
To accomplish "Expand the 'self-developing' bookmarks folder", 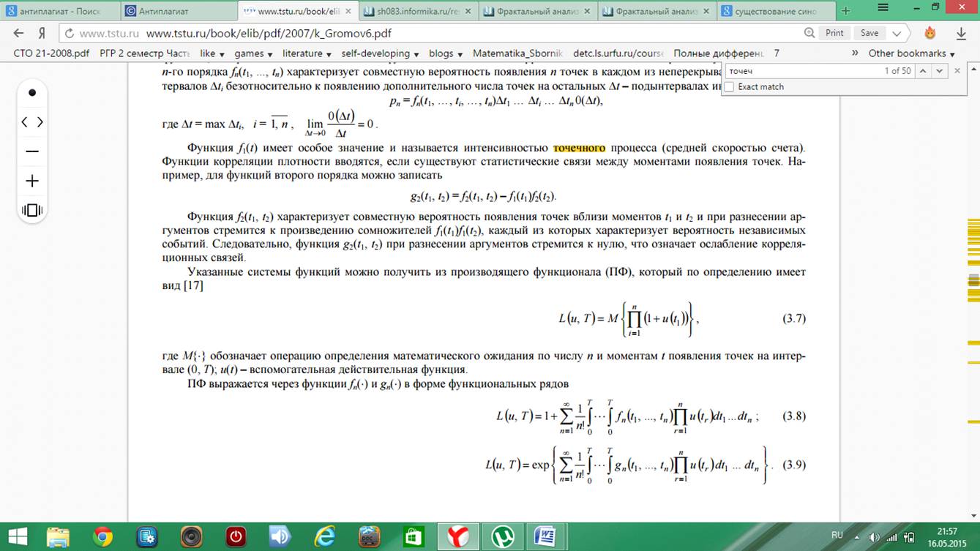I will (380, 53).
